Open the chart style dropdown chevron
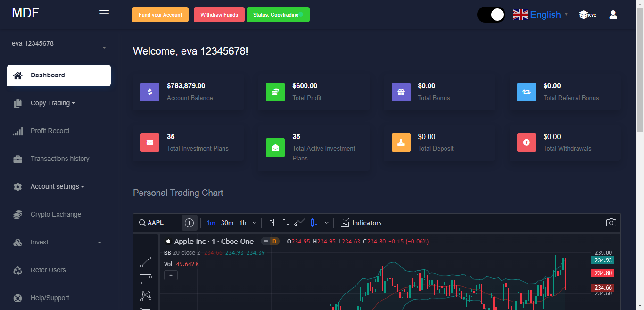 327,223
